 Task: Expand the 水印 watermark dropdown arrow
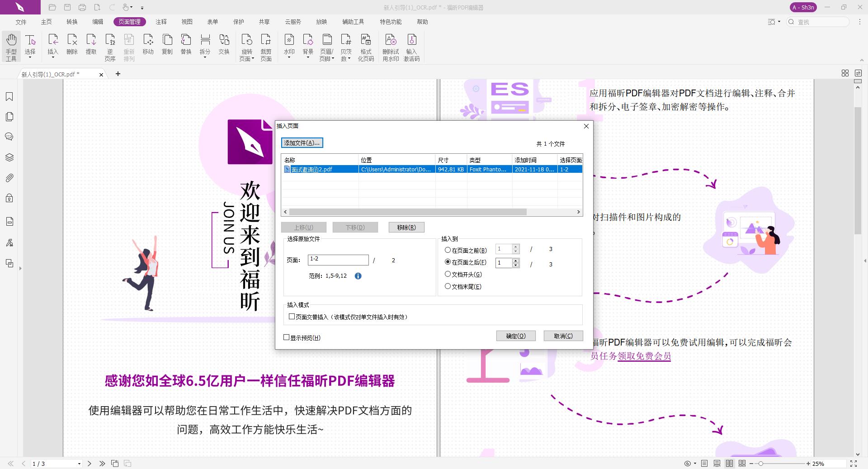tap(289, 58)
